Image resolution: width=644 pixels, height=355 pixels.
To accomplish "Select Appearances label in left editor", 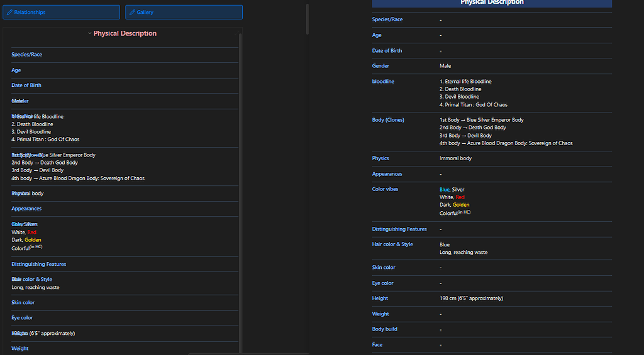I will [x=26, y=209].
